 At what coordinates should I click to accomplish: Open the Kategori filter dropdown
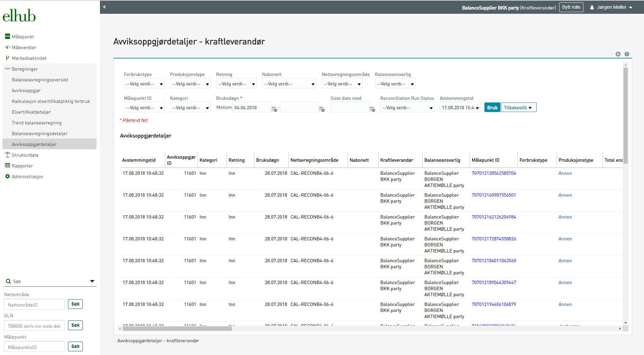point(190,108)
